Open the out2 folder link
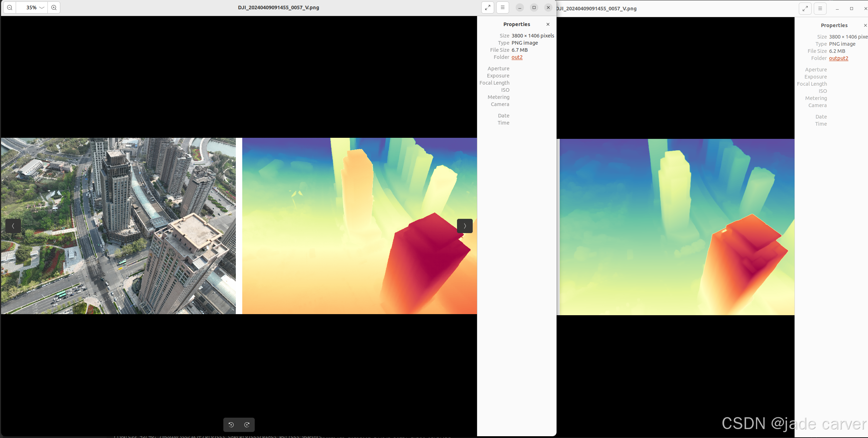 (x=517, y=57)
